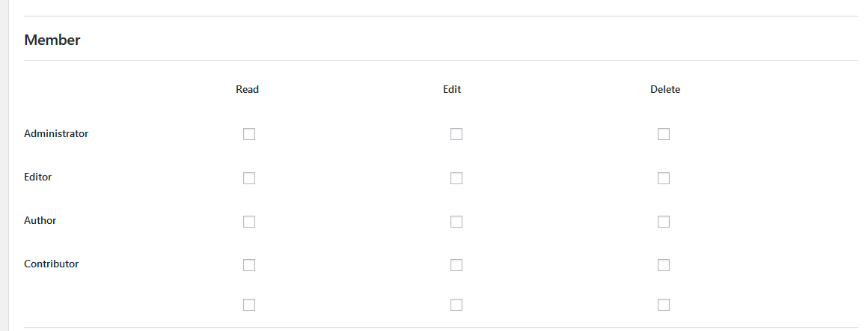Enable Delete permission for Administrator
The image size is (868, 331).
coord(664,134)
